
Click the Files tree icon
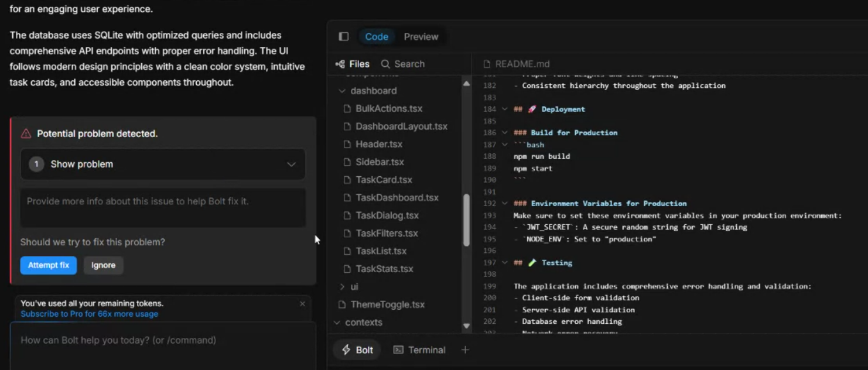pyautogui.click(x=340, y=64)
